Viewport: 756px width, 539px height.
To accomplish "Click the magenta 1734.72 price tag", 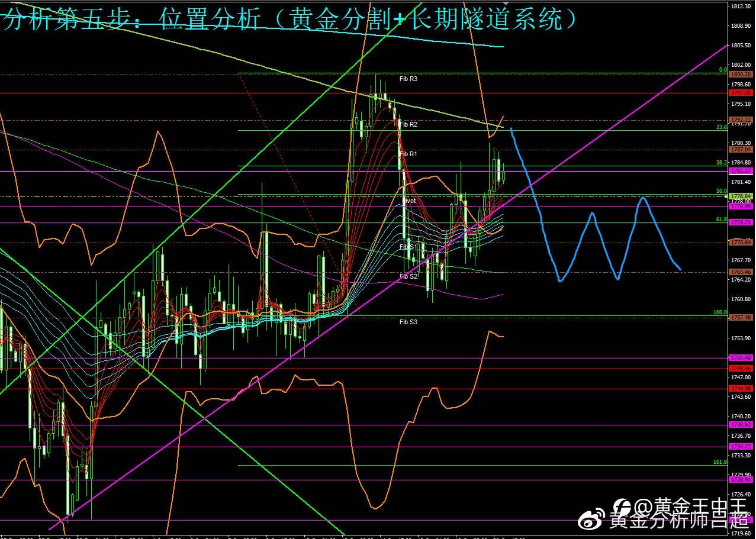I will [741, 447].
